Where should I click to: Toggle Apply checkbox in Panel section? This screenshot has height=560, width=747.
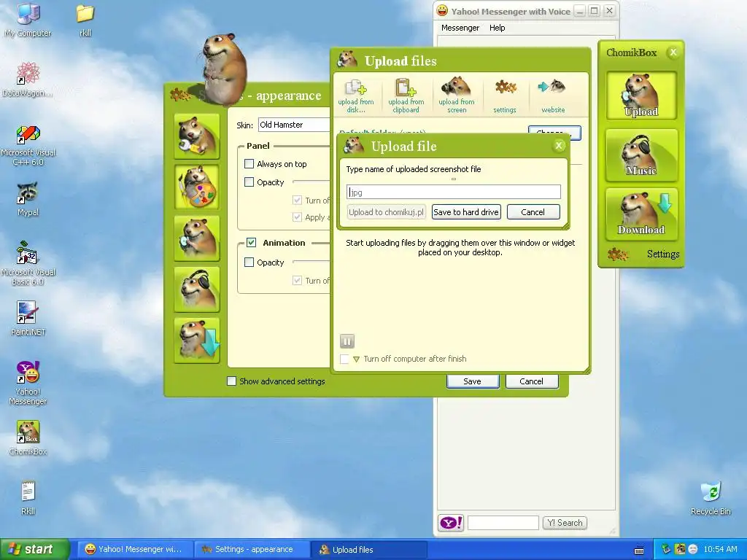pos(298,217)
